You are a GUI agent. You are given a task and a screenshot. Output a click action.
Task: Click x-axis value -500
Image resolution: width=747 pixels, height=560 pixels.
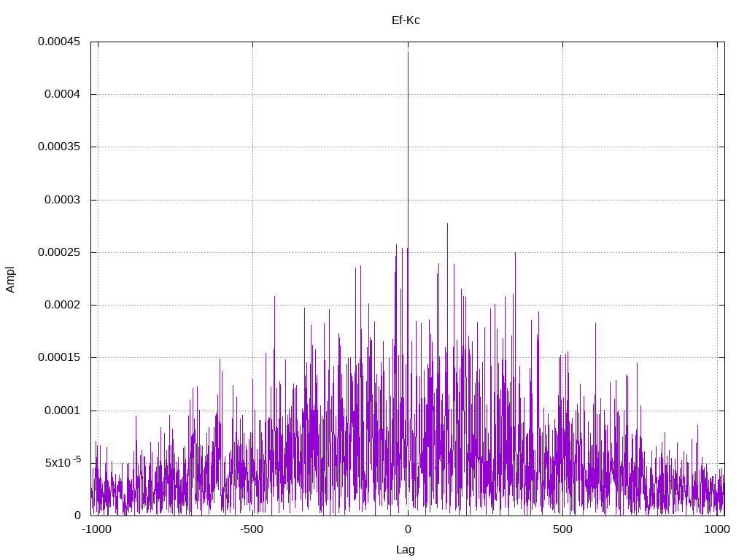click(x=252, y=529)
